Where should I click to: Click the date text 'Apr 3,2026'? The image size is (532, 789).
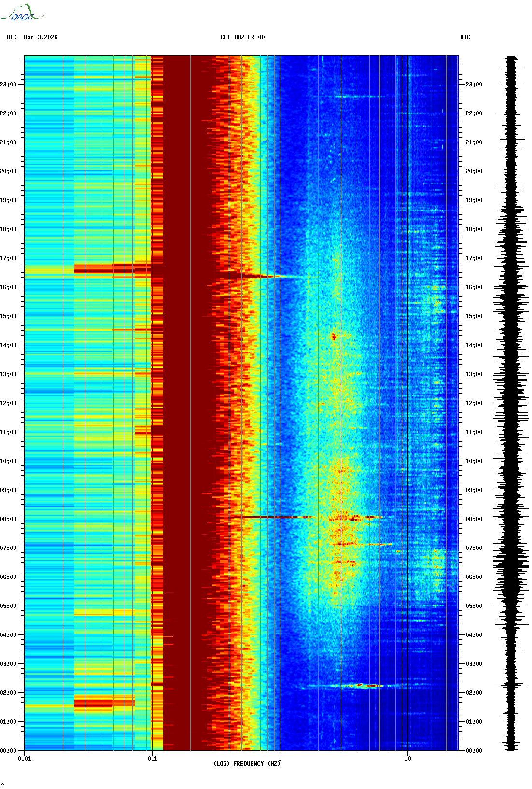pyautogui.click(x=41, y=37)
